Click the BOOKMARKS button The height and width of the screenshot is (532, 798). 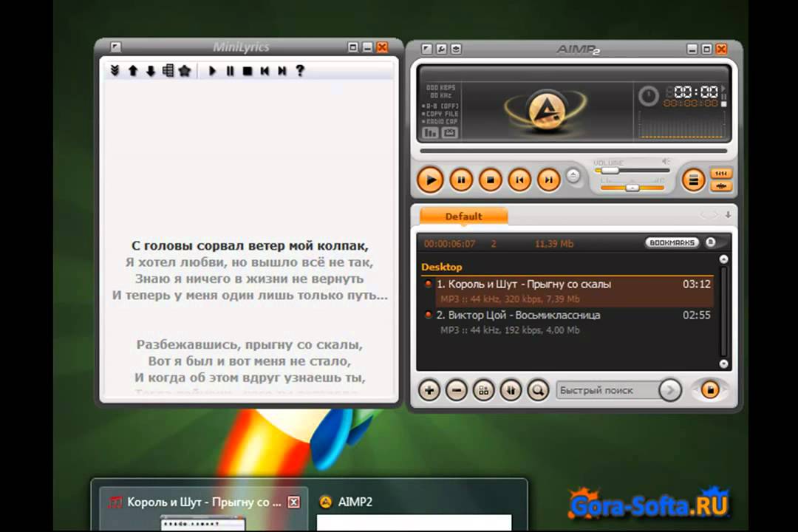(x=672, y=243)
